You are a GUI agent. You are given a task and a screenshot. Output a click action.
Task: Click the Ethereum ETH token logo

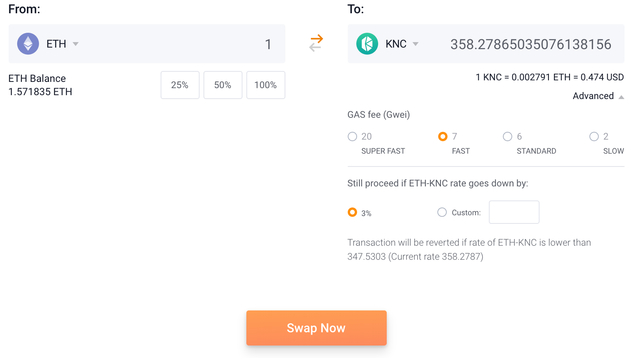pyautogui.click(x=28, y=44)
